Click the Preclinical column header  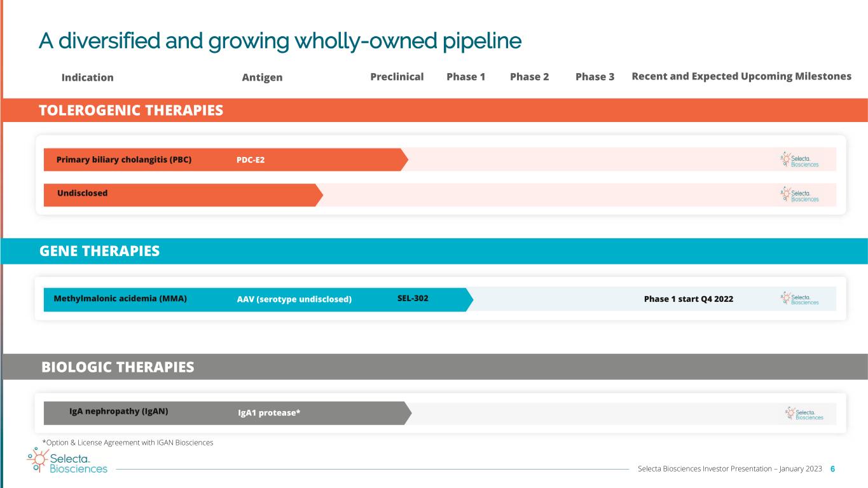click(397, 77)
